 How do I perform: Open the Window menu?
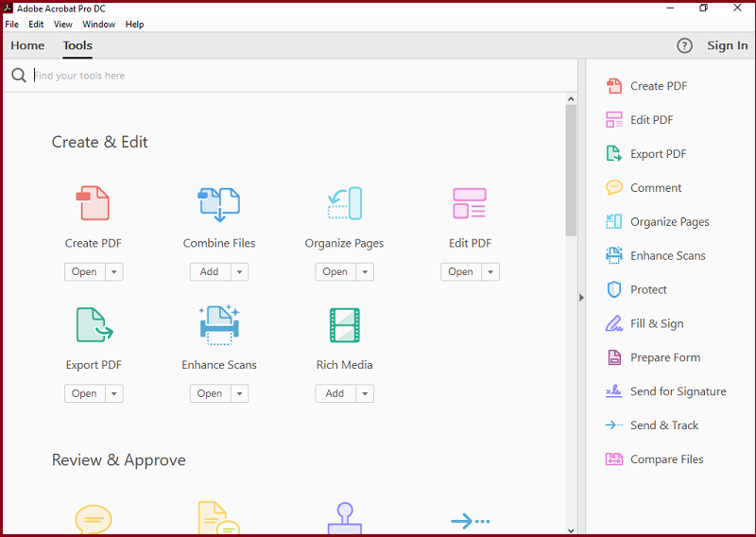[x=99, y=25]
